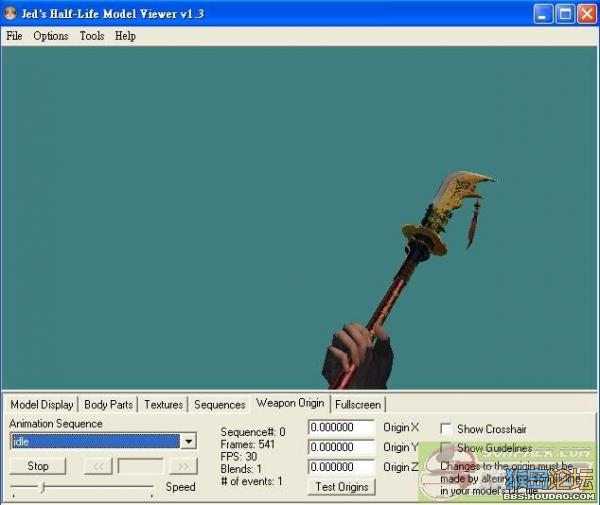
Task: Open the Tools menu
Action: [92, 36]
